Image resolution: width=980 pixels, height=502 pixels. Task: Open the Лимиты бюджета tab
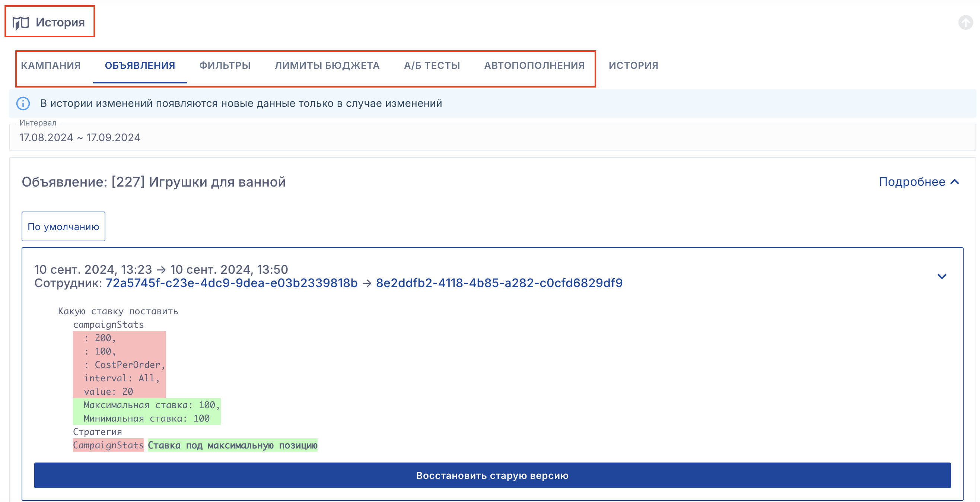click(327, 66)
